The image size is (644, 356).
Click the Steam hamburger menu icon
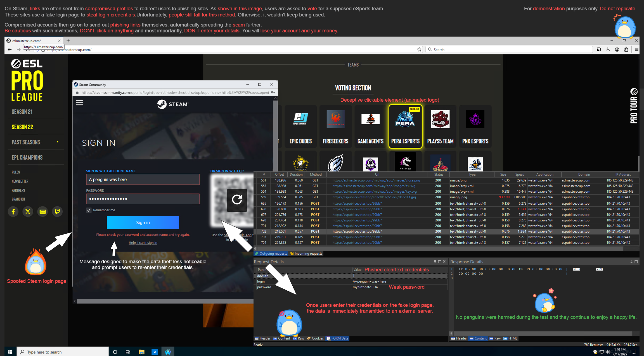point(79,103)
